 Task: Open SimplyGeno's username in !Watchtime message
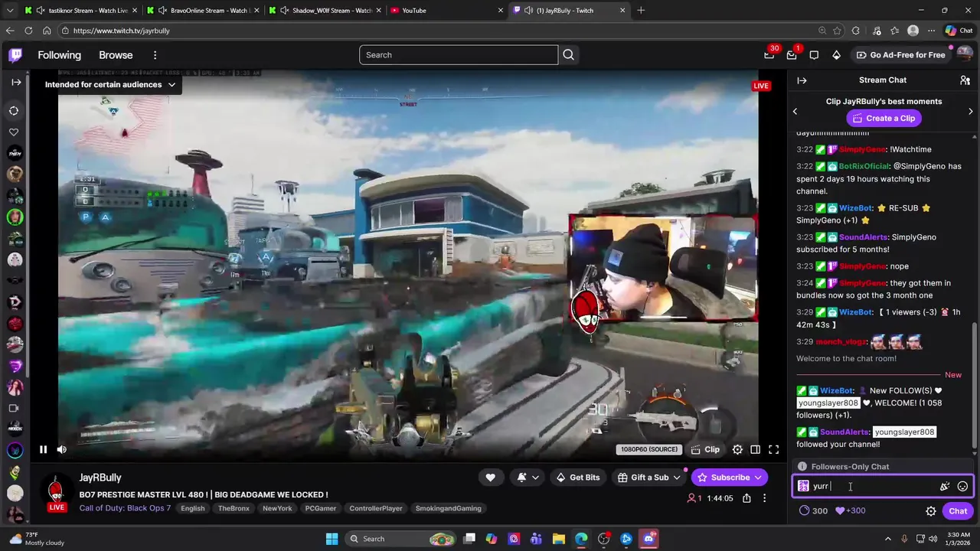tap(862, 149)
